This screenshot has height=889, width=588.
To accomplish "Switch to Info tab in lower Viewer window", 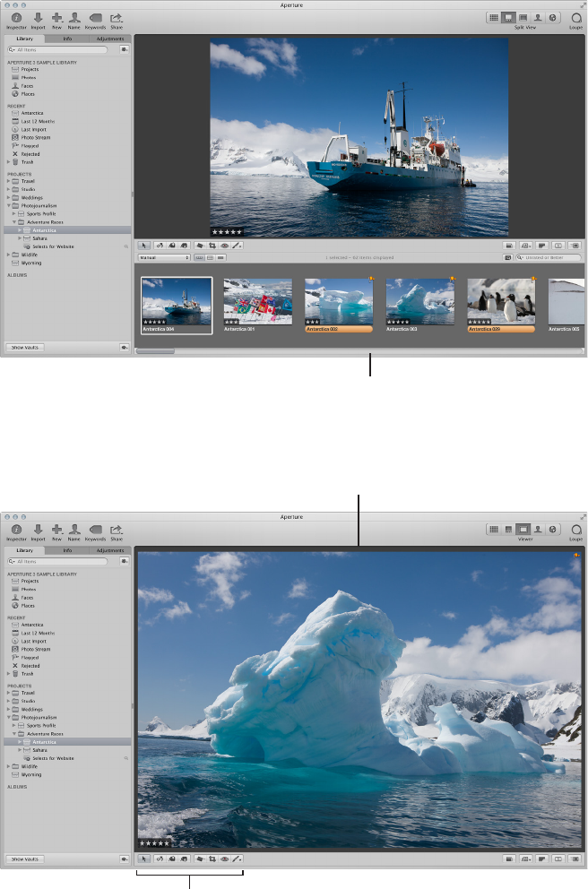I will pos(67,550).
